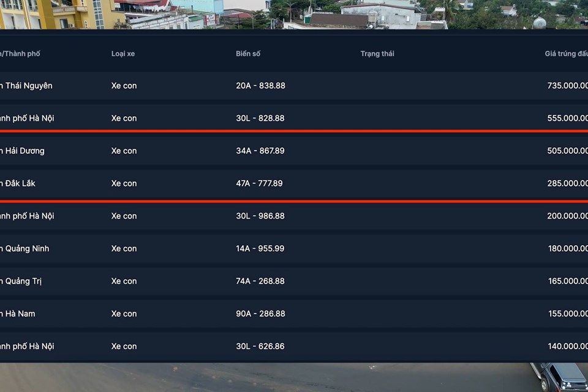The width and height of the screenshot is (588, 392).
Task: Click the "Loại xe" column header
Action: pyautogui.click(x=123, y=54)
